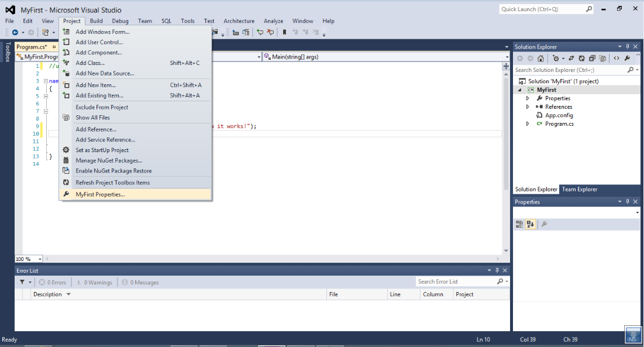Click search magnifier in Search Error List box
The image size is (644, 347).
tap(500, 281)
